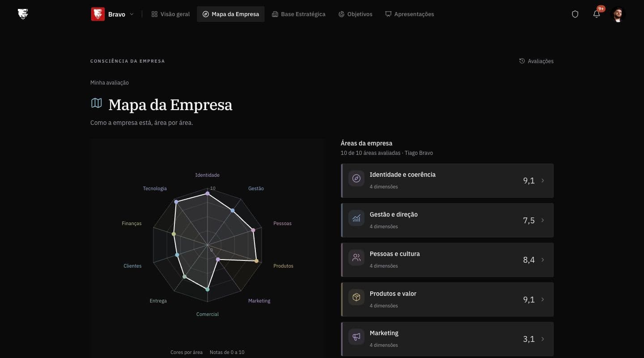Image resolution: width=644 pixels, height=358 pixels.
Task: Click the Marketing point on the radar chart
Action: [x=218, y=260]
